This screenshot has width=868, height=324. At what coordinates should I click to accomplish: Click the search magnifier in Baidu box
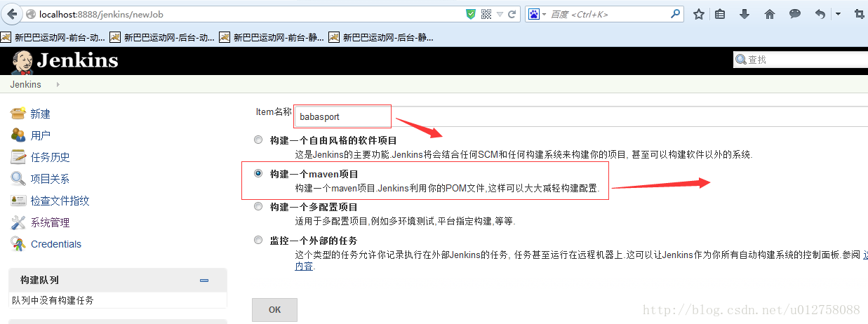[x=676, y=13]
